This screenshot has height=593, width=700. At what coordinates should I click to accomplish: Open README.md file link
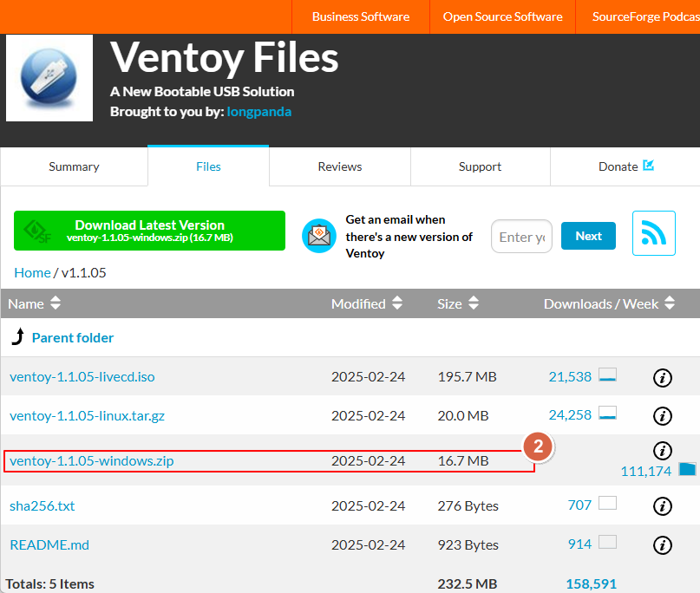pyautogui.click(x=49, y=544)
